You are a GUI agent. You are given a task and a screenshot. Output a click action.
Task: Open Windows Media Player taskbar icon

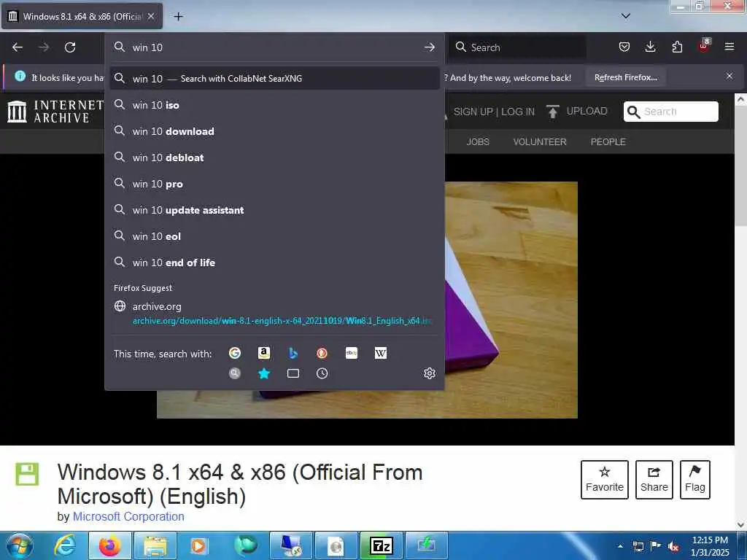(198, 545)
